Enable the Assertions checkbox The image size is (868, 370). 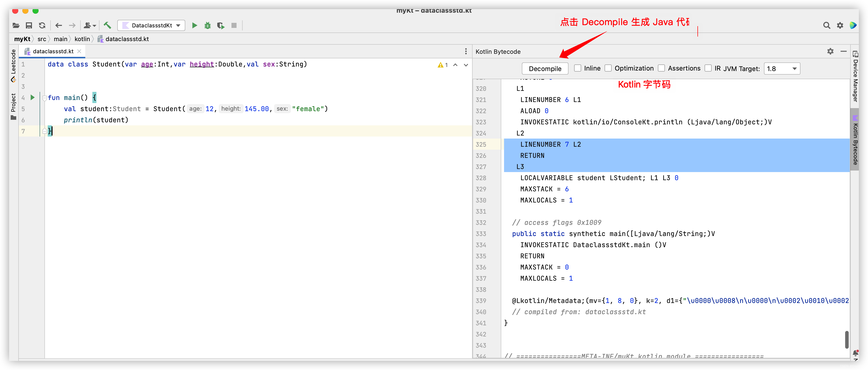click(x=661, y=68)
